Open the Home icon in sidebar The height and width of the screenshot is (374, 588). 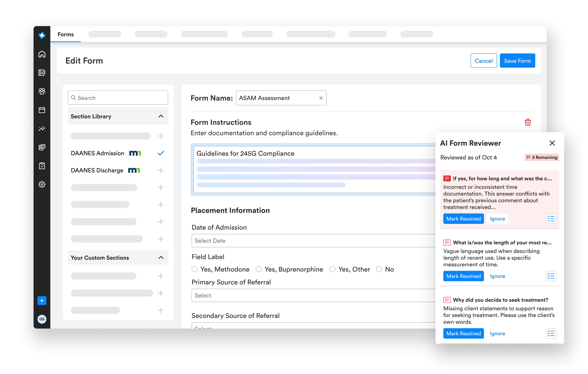click(x=42, y=54)
